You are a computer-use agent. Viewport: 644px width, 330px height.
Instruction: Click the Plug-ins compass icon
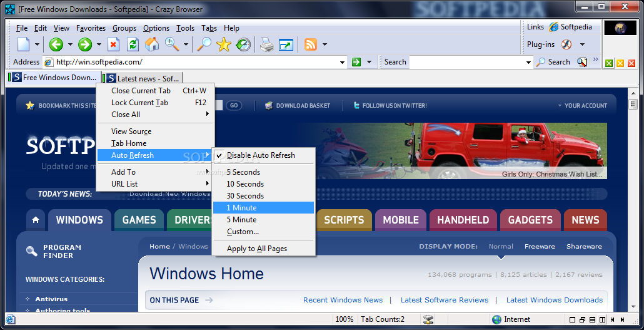pos(566,44)
